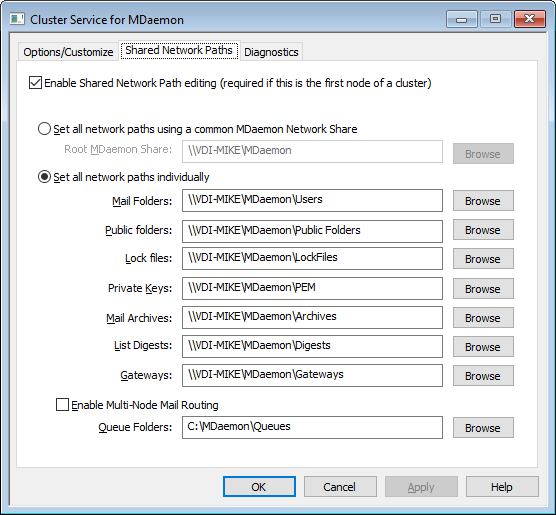Click the Gateways path input field
The width and height of the screenshot is (556, 515).
pyautogui.click(x=312, y=375)
